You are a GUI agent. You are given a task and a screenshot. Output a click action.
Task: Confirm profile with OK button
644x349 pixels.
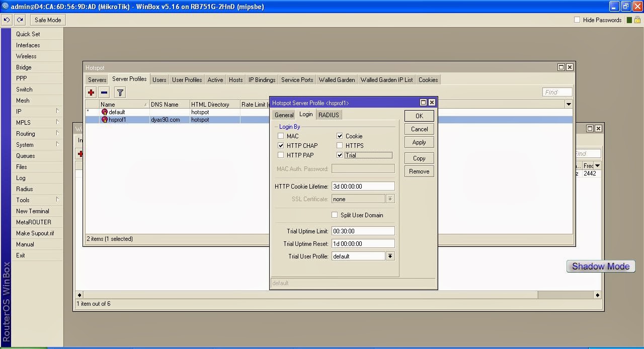419,116
